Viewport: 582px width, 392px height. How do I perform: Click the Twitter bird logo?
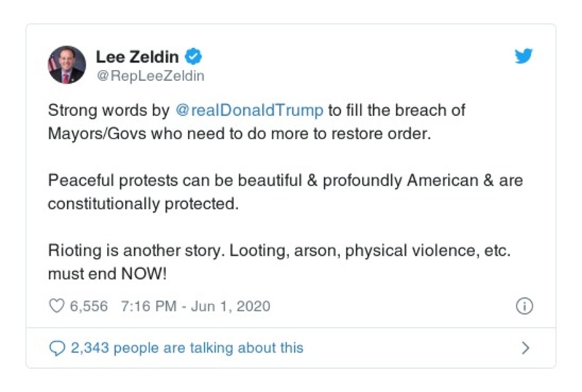[x=524, y=56]
